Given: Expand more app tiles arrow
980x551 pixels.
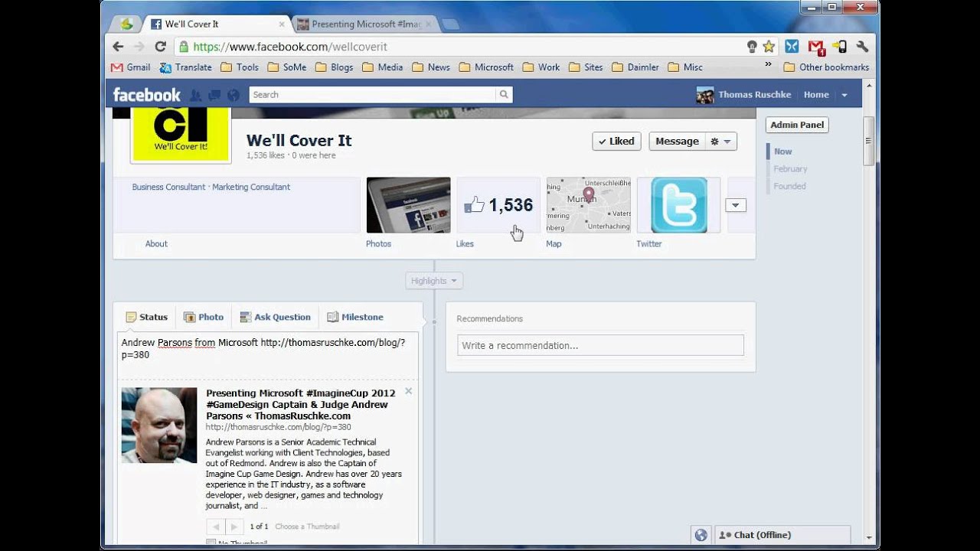Looking at the screenshot, I should [735, 205].
